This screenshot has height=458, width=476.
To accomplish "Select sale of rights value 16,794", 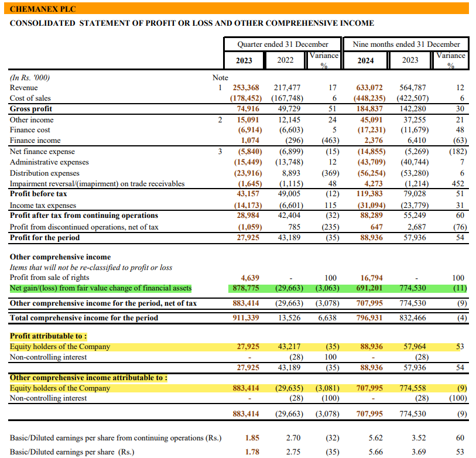I will 372,278.
